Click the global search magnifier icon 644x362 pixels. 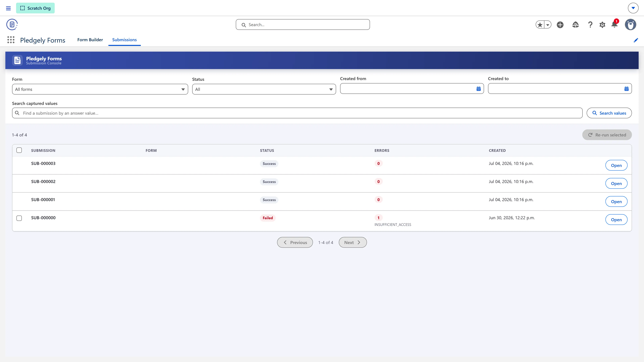point(244,25)
